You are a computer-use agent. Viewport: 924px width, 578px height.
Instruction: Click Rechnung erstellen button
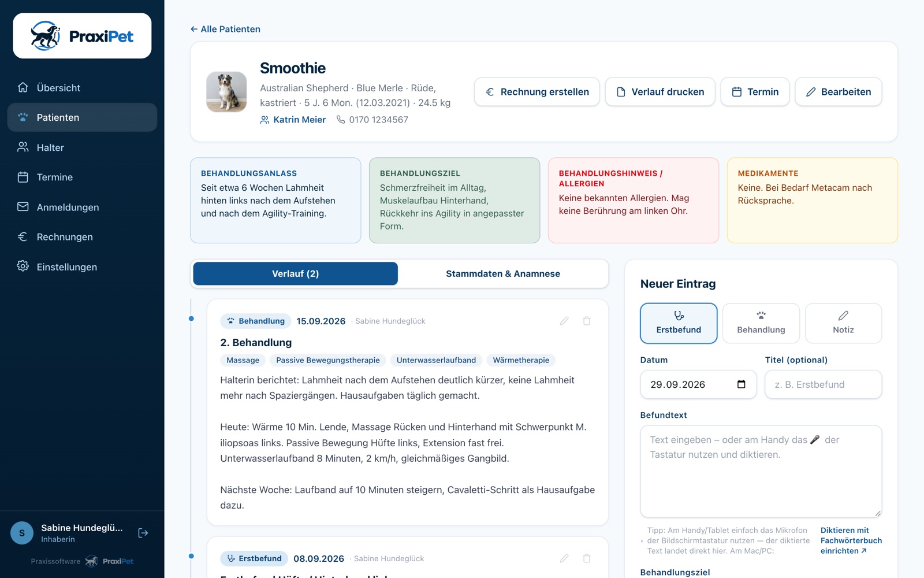tap(537, 92)
